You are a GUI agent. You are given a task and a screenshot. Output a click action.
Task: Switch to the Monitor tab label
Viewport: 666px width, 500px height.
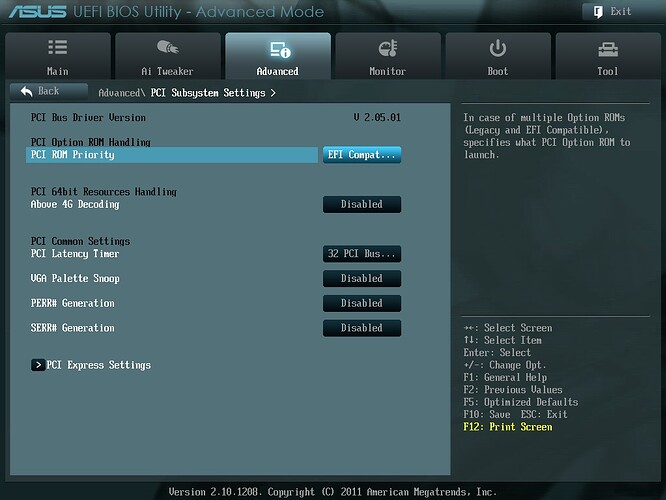388,71
